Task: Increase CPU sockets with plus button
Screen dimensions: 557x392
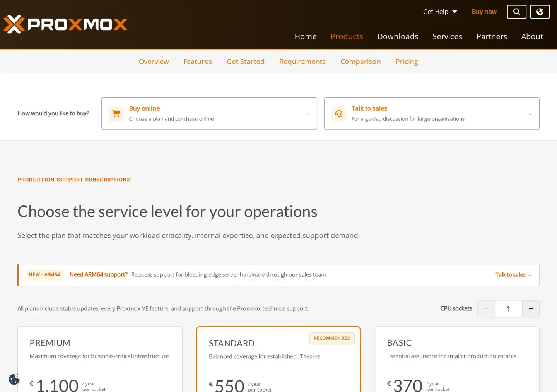Action: 531,309
